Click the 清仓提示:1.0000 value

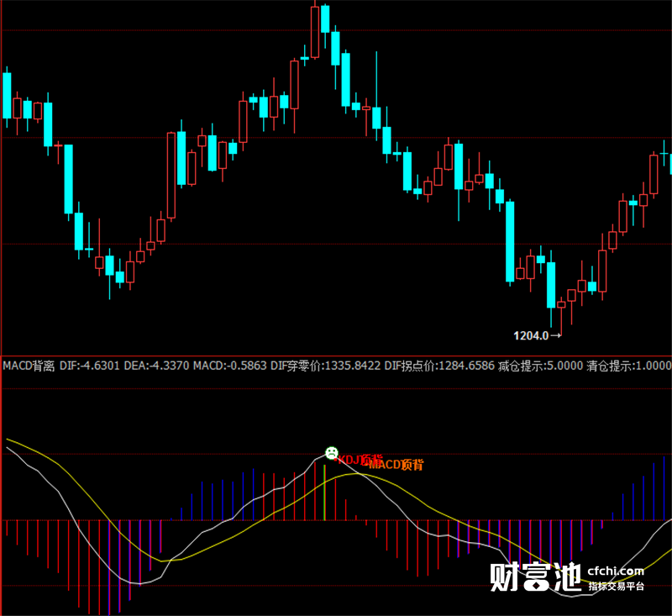click(x=629, y=366)
